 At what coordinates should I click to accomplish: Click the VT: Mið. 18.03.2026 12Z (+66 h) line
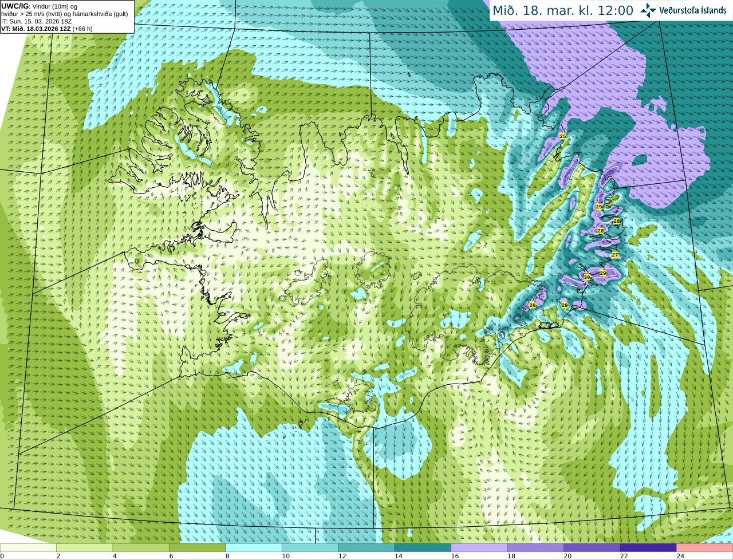[x=46, y=29]
